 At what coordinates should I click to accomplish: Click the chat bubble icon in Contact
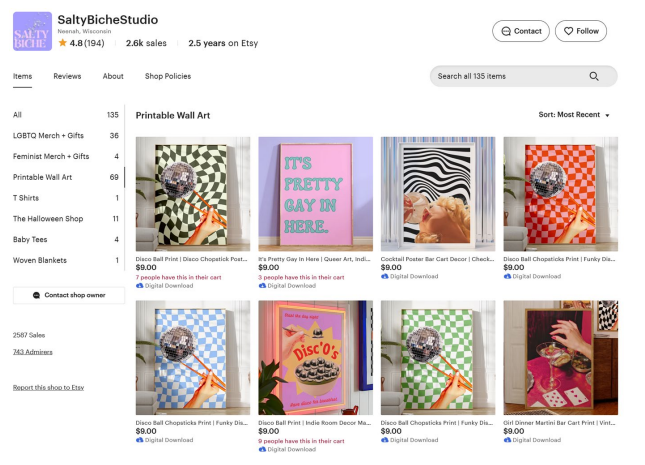(505, 31)
